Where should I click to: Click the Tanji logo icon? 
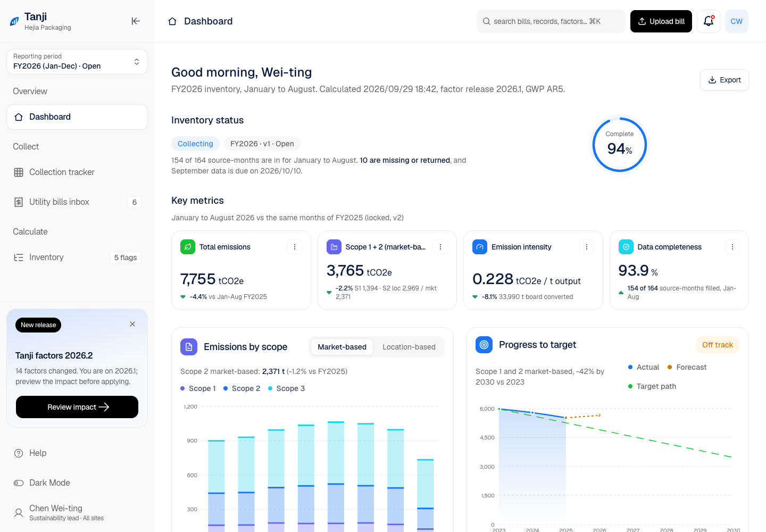point(14,21)
